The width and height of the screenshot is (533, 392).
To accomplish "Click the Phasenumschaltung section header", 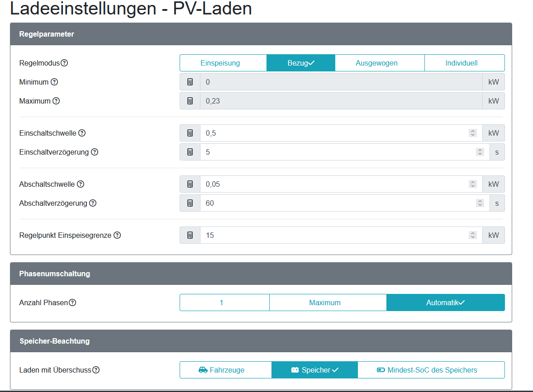I will coord(261,274).
